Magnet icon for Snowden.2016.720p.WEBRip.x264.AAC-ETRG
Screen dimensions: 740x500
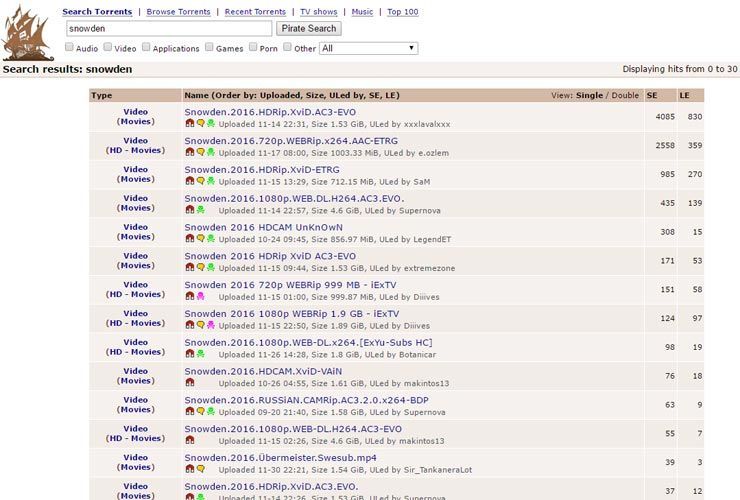[x=190, y=152]
